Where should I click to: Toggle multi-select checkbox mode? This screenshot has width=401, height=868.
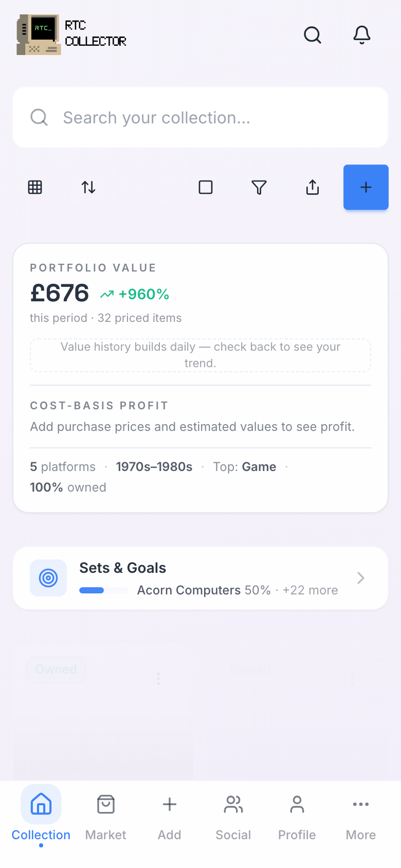206,187
